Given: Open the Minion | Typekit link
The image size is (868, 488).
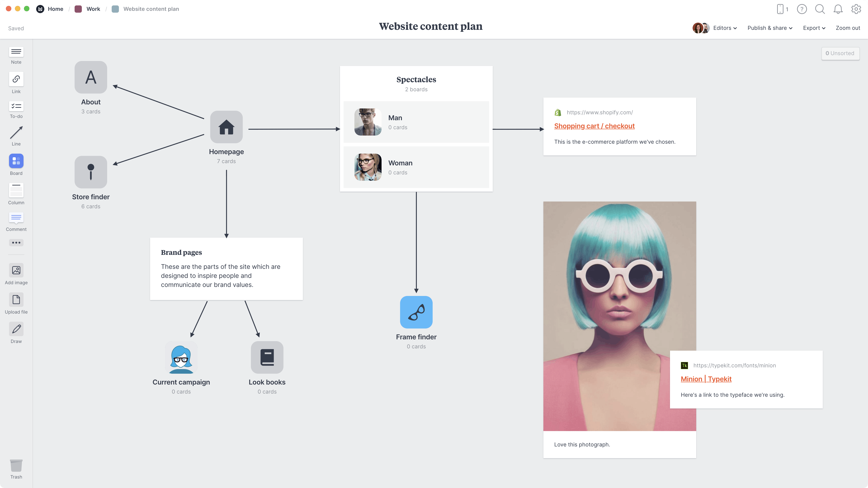Looking at the screenshot, I should [706, 378].
